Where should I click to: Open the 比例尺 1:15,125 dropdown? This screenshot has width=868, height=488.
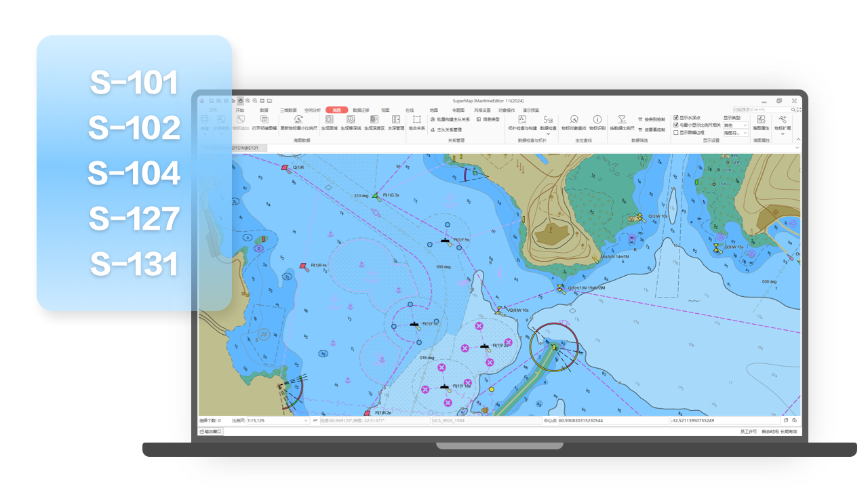[x=278, y=420]
